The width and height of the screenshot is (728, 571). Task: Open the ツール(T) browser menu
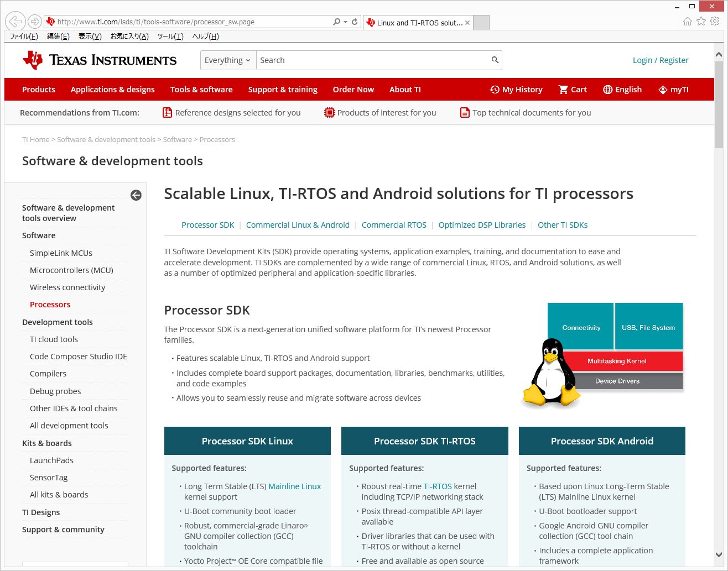[170, 36]
